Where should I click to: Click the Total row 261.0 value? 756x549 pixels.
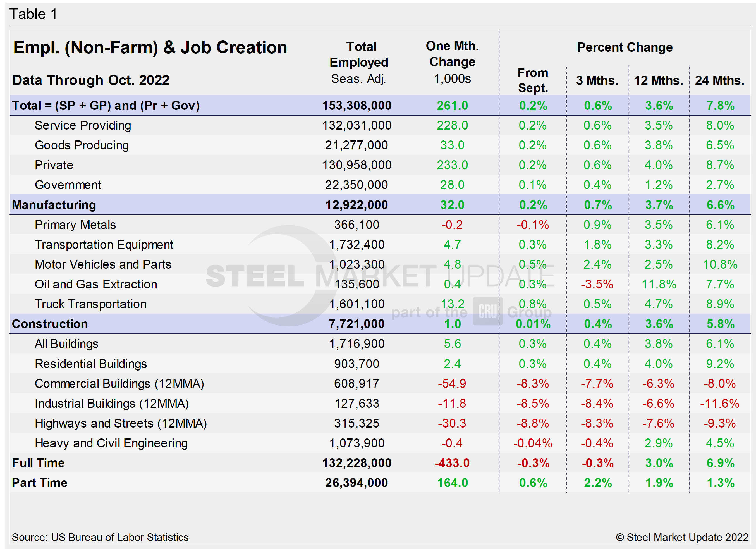(x=452, y=106)
